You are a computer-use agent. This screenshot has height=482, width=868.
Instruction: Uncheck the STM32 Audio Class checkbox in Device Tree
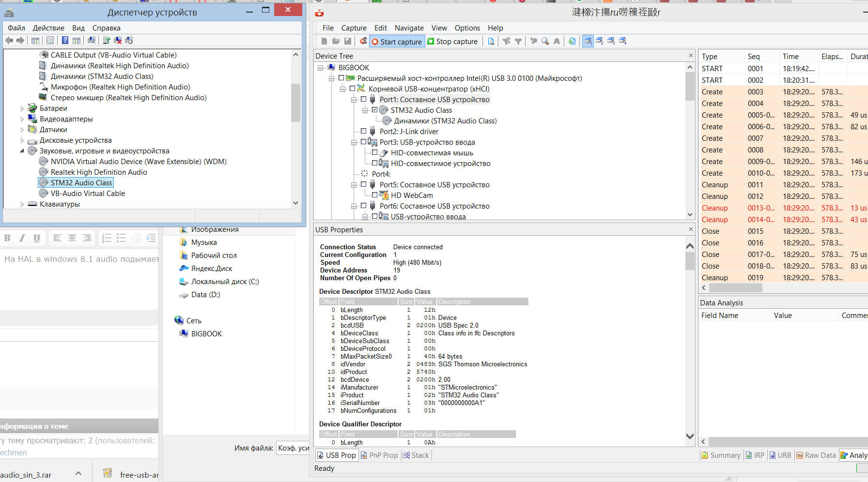[x=374, y=110]
